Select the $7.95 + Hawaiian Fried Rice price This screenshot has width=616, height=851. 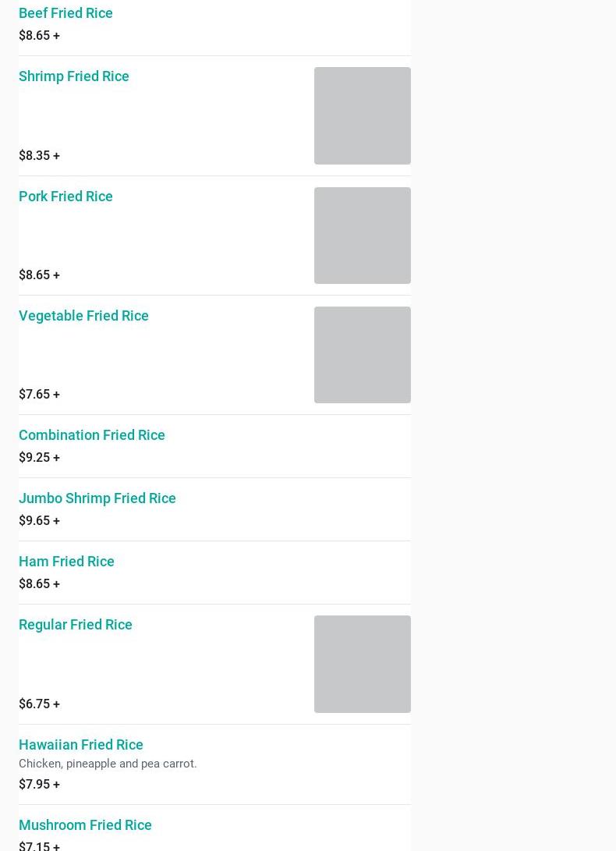[39, 785]
